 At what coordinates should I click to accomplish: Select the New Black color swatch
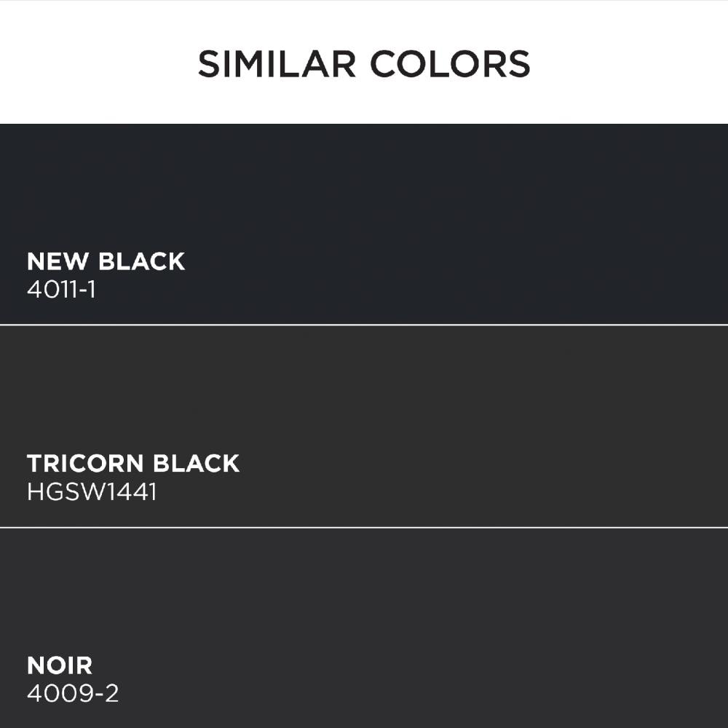(364, 223)
